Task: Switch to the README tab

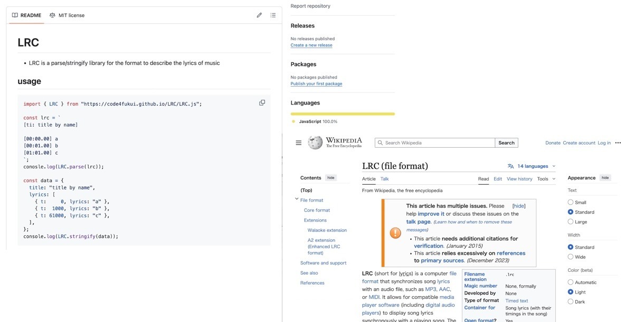Action: pos(26,15)
